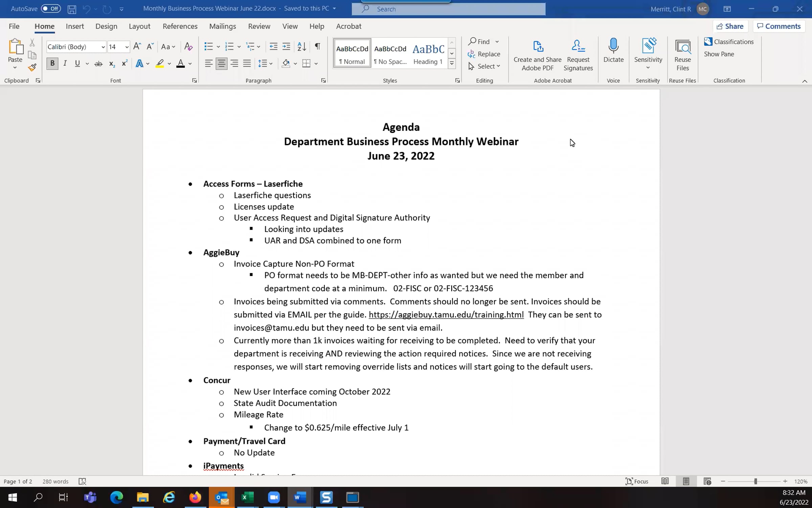Expand the Styles gallery More arrow

(x=452, y=63)
